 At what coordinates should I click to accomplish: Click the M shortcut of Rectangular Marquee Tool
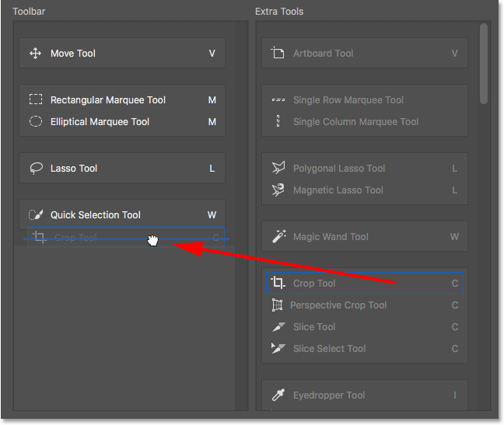coord(212,99)
